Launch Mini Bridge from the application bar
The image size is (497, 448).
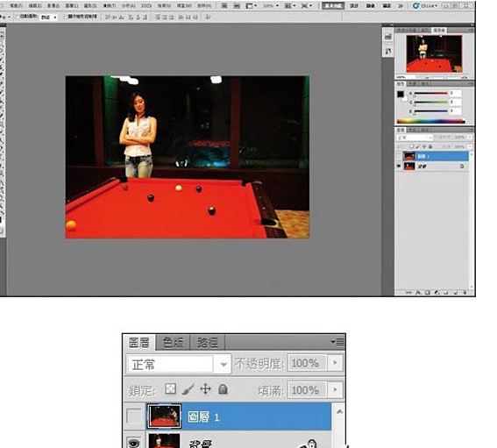tap(237, 6)
